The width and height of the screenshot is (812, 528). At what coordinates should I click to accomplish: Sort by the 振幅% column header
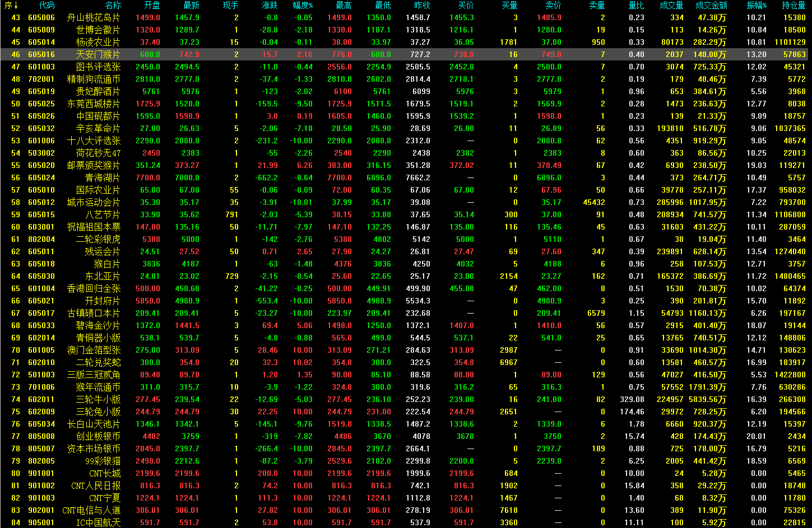click(757, 5)
